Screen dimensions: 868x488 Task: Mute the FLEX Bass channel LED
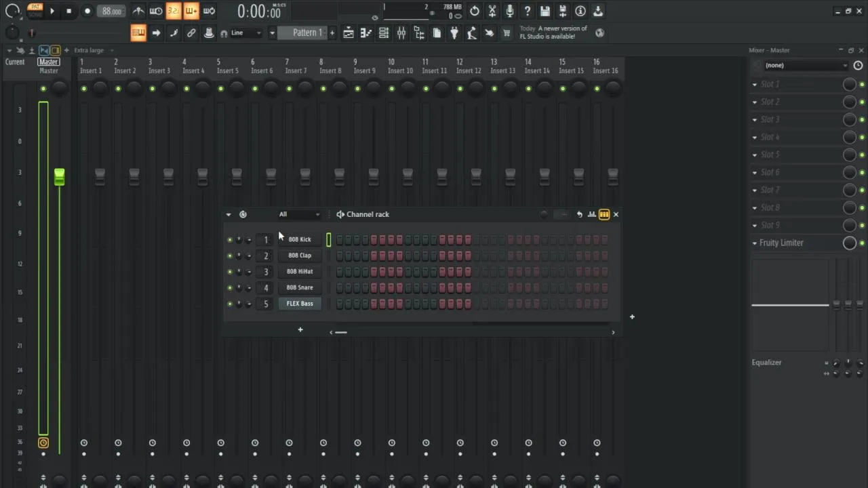pyautogui.click(x=229, y=304)
